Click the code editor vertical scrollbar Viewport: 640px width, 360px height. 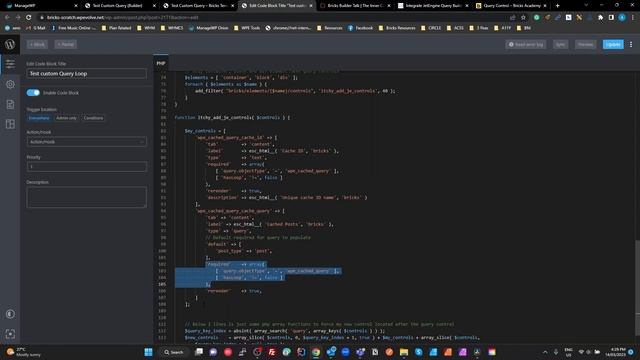[x=637, y=278]
